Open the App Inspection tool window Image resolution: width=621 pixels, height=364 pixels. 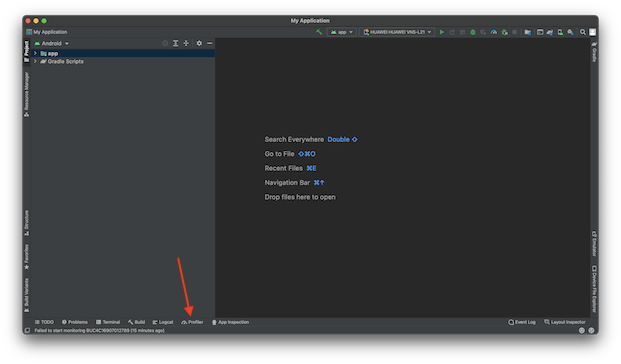230,322
